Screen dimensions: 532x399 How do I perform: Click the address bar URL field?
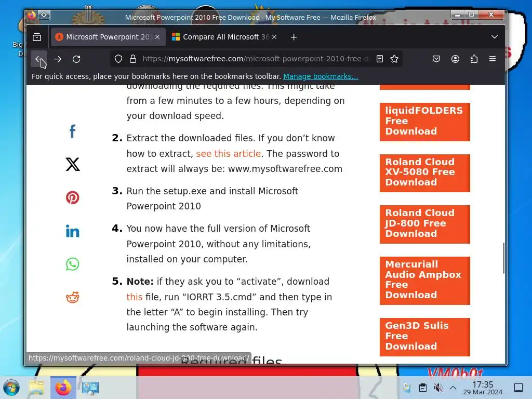256,59
